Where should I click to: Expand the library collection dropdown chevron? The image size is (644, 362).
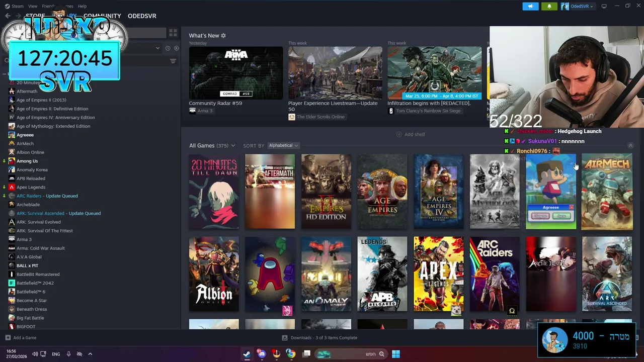tap(157, 48)
